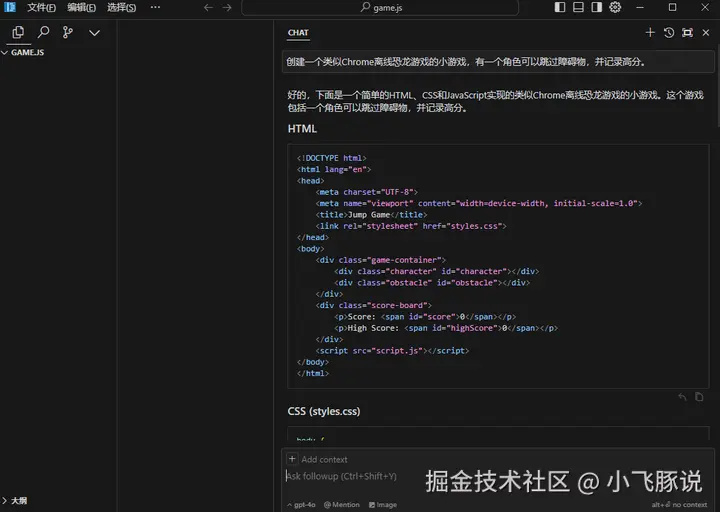Show more menu items via ellipsis
Screen dimensions: 720x512
coord(155,7)
